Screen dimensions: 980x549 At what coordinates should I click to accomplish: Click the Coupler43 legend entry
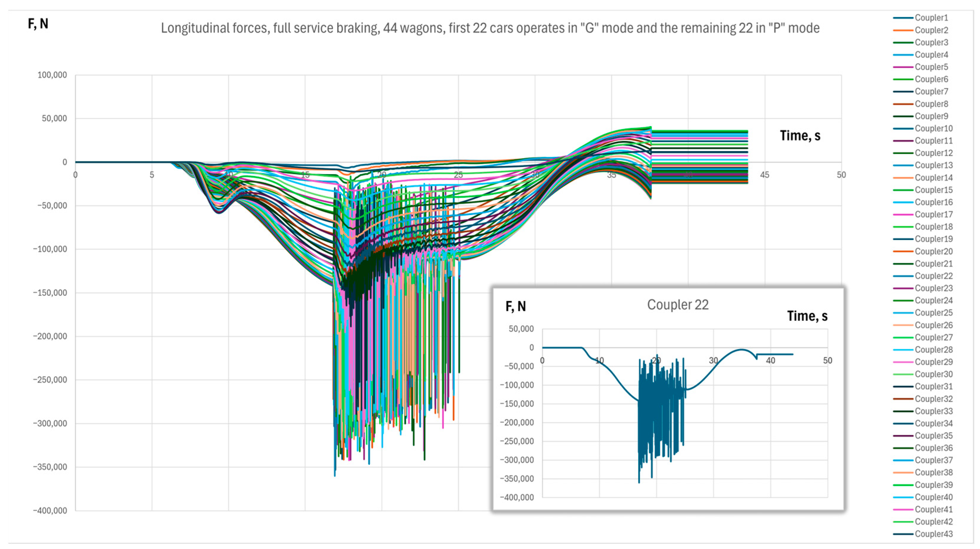point(934,534)
